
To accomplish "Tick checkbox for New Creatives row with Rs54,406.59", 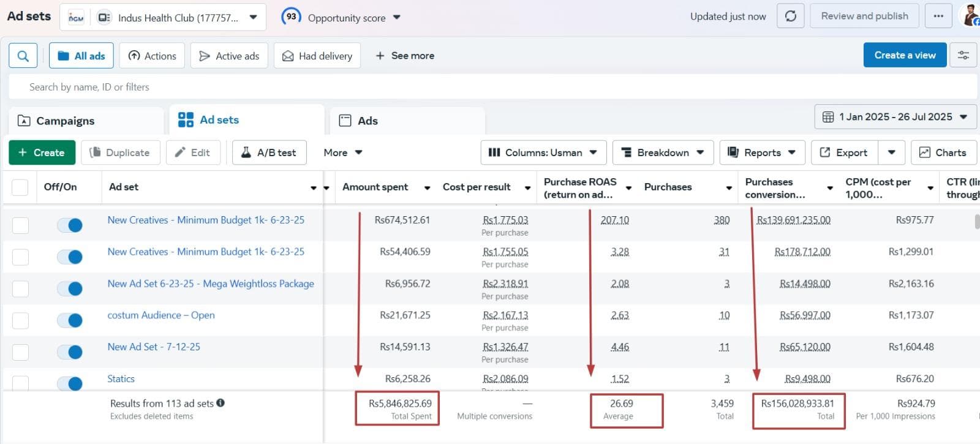I will click(20, 257).
